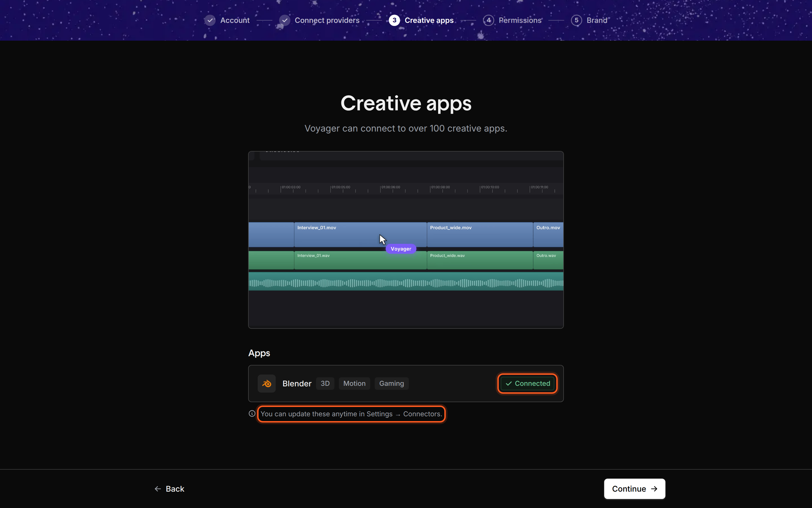Go back with the Back button

tap(169, 489)
